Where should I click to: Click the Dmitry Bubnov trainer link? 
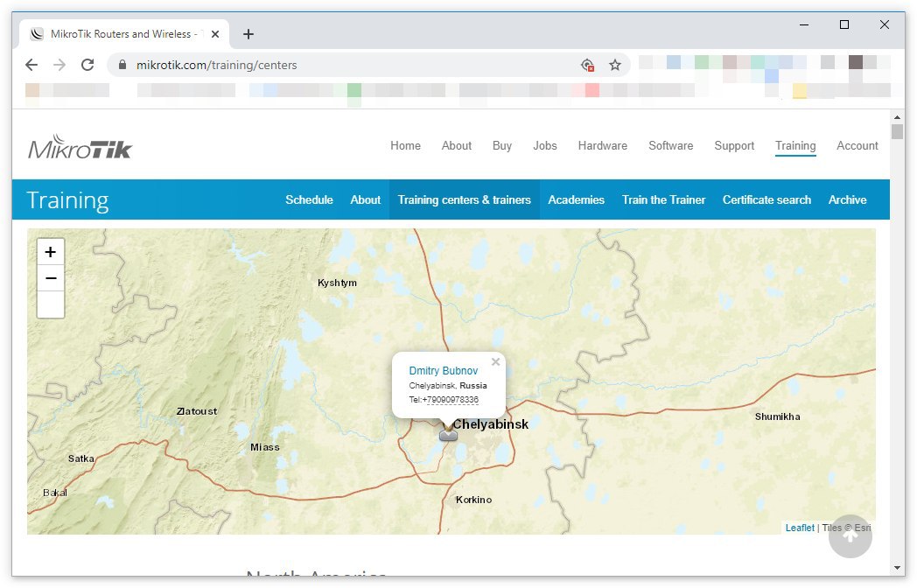pos(444,370)
